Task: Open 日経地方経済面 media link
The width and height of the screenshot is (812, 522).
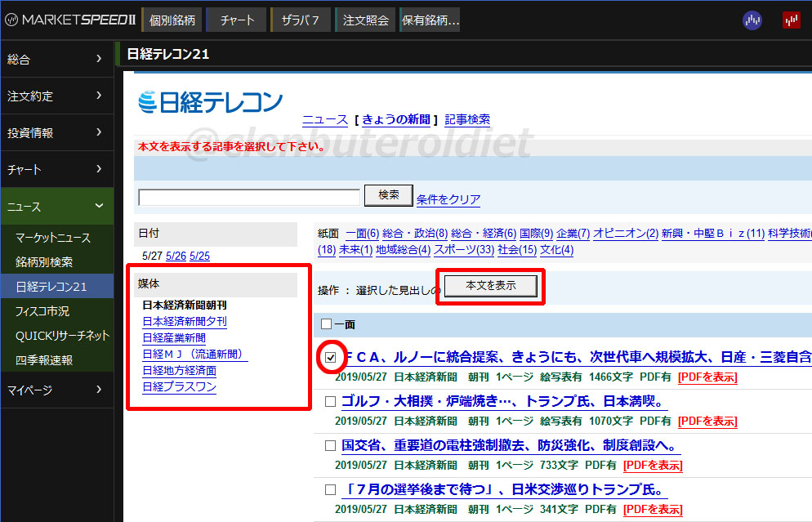Action: [179, 371]
